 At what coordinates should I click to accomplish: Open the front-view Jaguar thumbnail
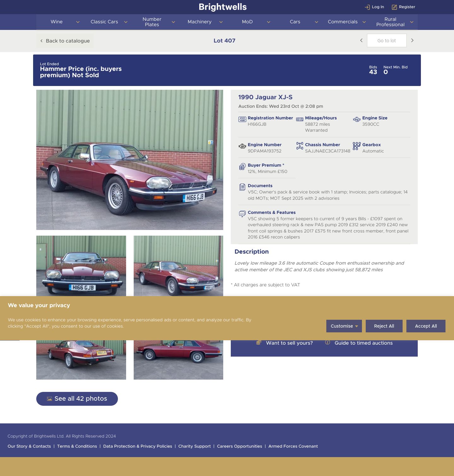click(81, 266)
